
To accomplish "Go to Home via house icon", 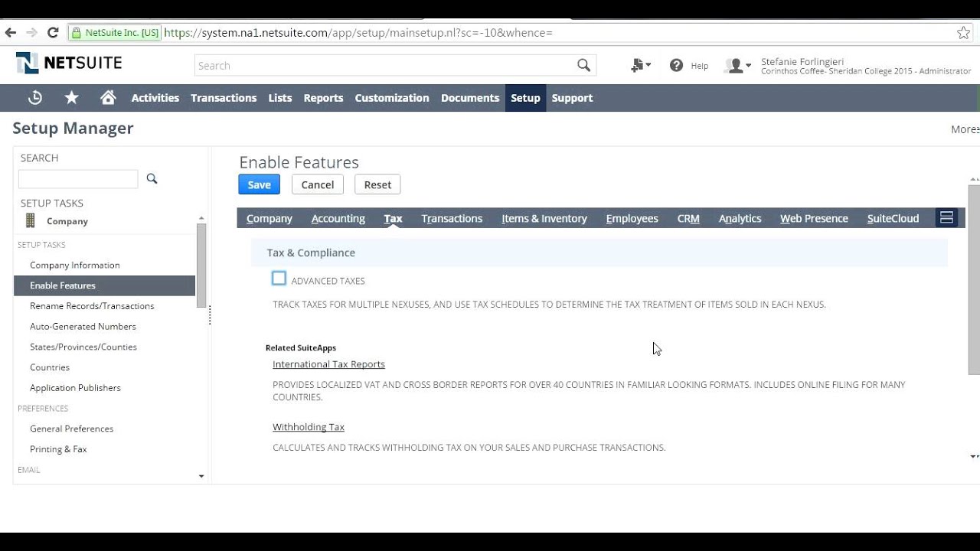I will click(108, 98).
